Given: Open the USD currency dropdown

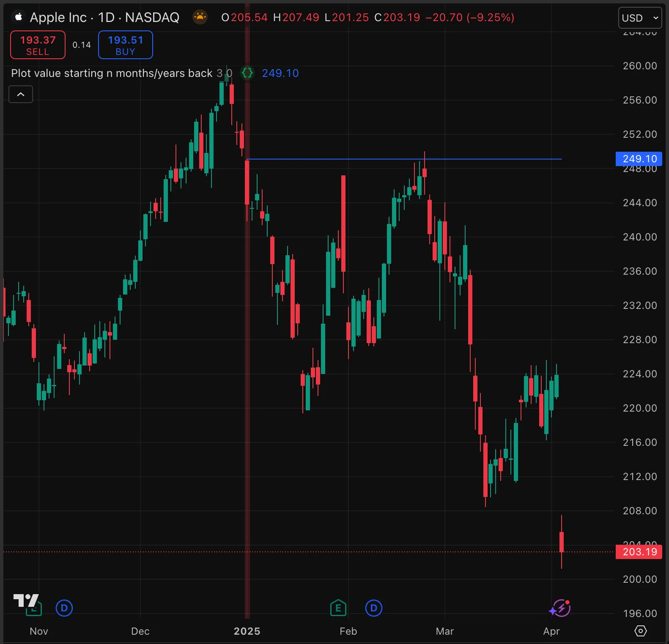Looking at the screenshot, I should [640, 18].
